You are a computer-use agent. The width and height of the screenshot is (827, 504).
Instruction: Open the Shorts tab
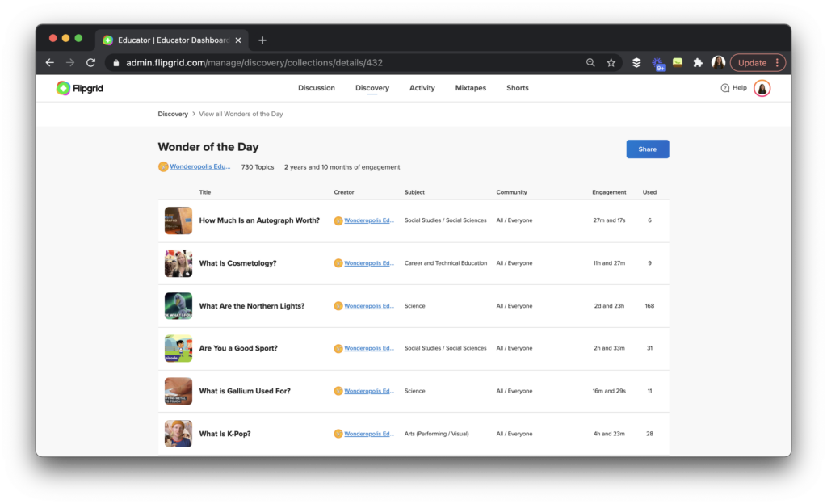point(518,88)
